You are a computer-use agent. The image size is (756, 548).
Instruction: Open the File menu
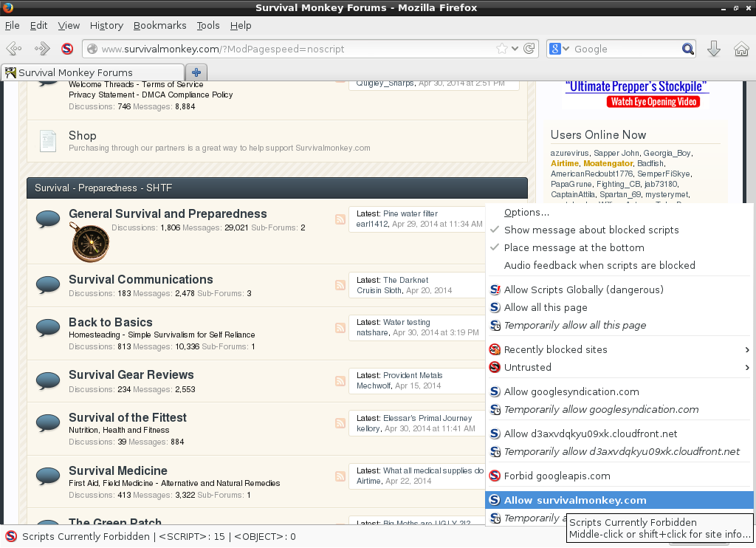12,26
